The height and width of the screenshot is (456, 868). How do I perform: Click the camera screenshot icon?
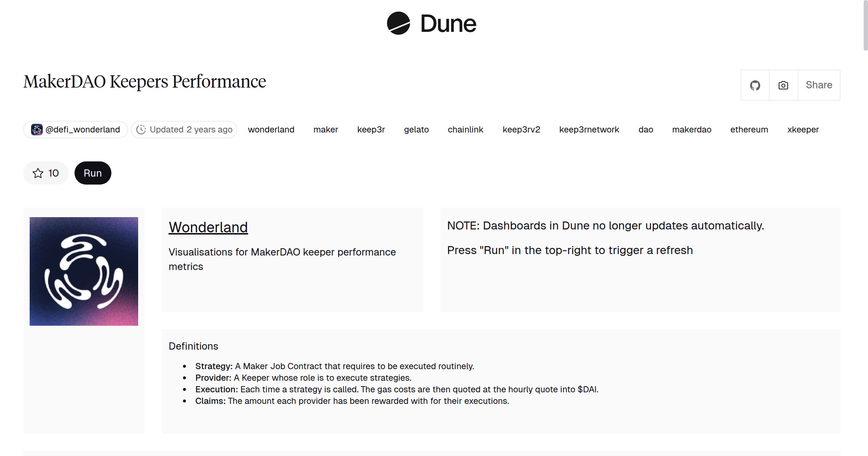(783, 85)
